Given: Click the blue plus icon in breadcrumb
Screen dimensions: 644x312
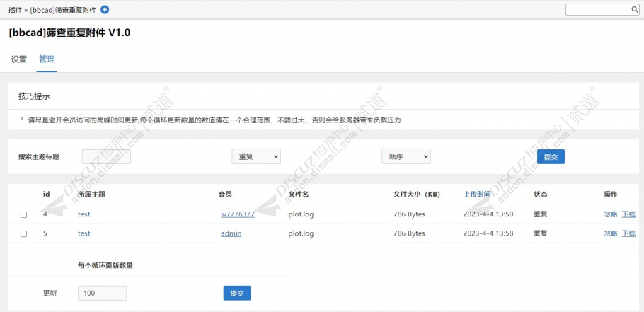Looking at the screenshot, I should pos(105,10).
